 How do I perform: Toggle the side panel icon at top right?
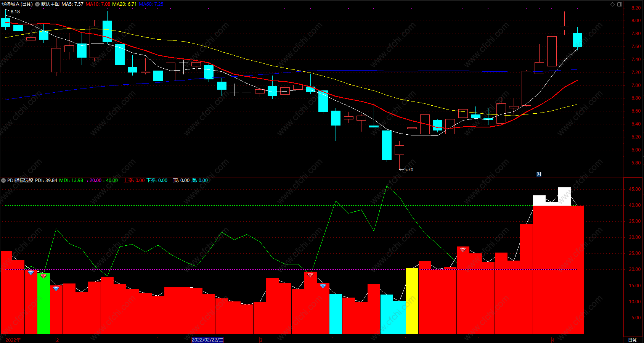(620, 4)
